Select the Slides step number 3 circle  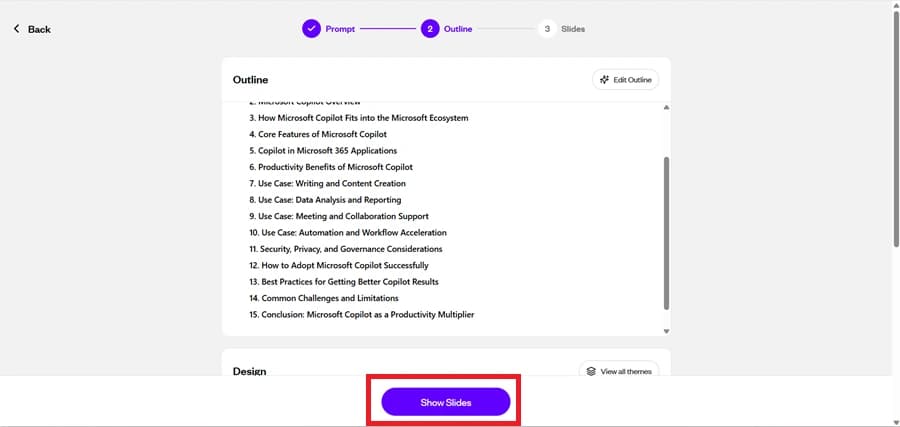(547, 29)
